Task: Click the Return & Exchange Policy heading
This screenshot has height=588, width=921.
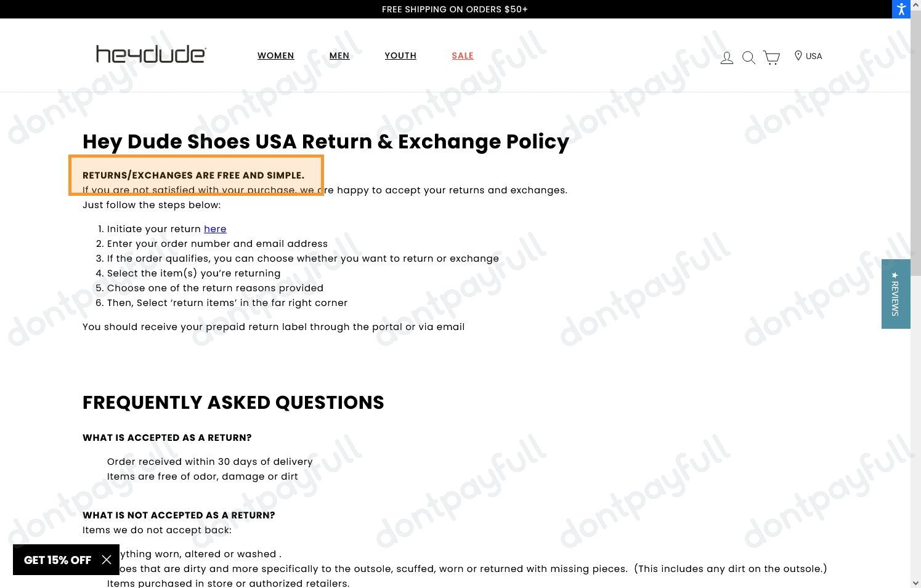Action: [325, 142]
